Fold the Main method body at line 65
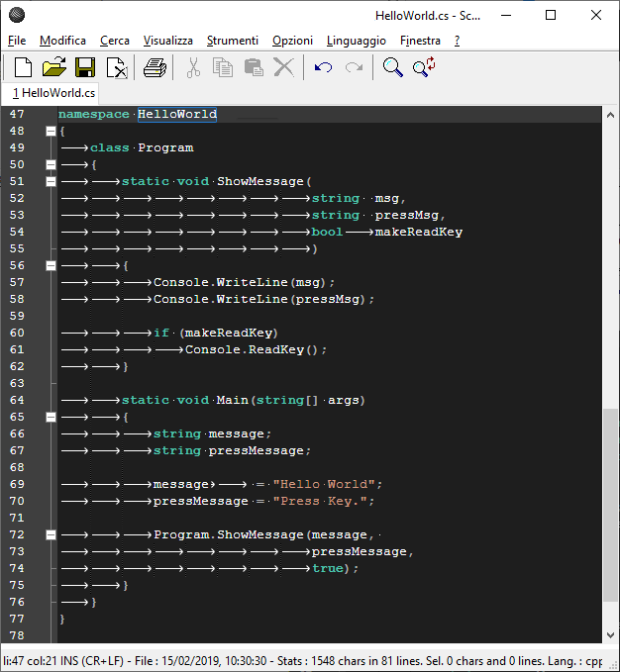Viewport: 620px width, 672px height. pyautogui.click(x=51, y=417)
